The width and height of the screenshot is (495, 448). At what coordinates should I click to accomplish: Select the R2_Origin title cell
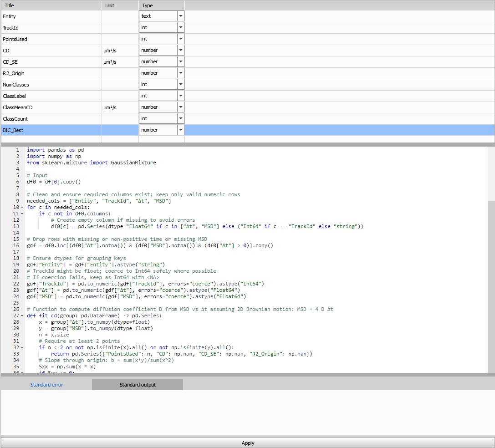[x=51, y=73]
